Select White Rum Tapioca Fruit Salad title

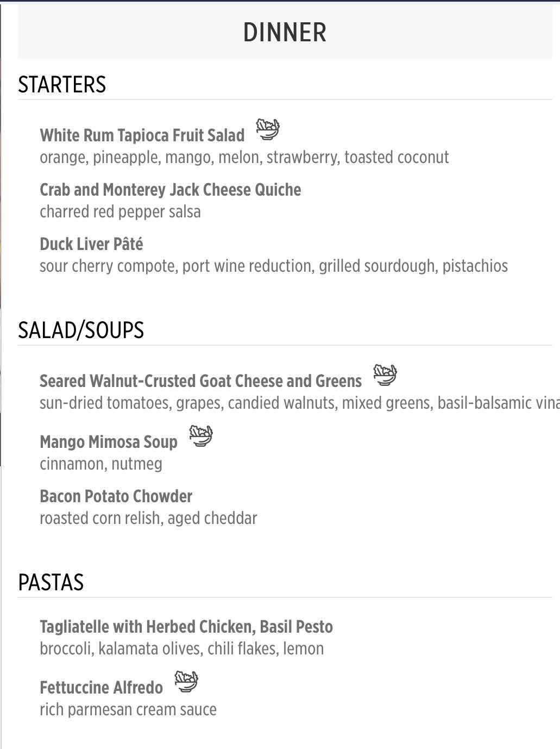click(142, 135)
